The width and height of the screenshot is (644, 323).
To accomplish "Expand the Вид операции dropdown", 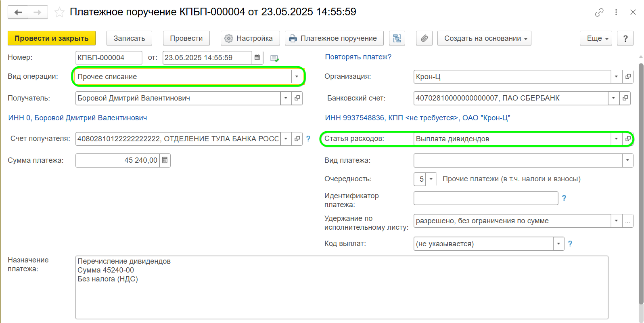I will coord(297,77).
